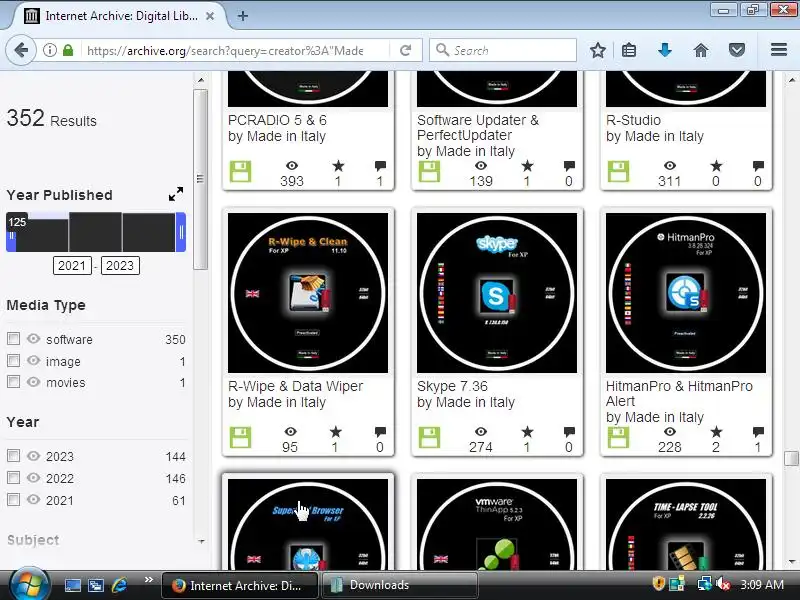800x600 pixels.
Task: Open the PCRADIO 5 & 6 item
Action: (277, 120)
